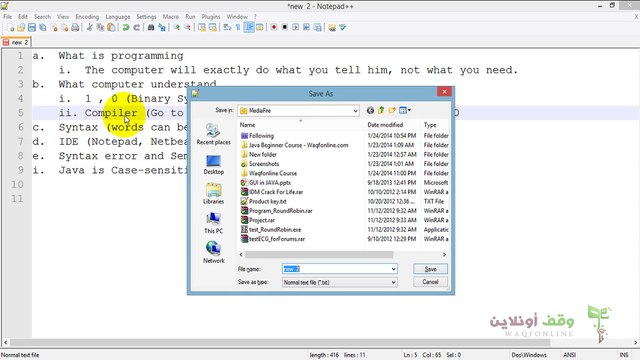Click the New file toolbar icon
640x360 pixels.
click(x=11, y=28)
